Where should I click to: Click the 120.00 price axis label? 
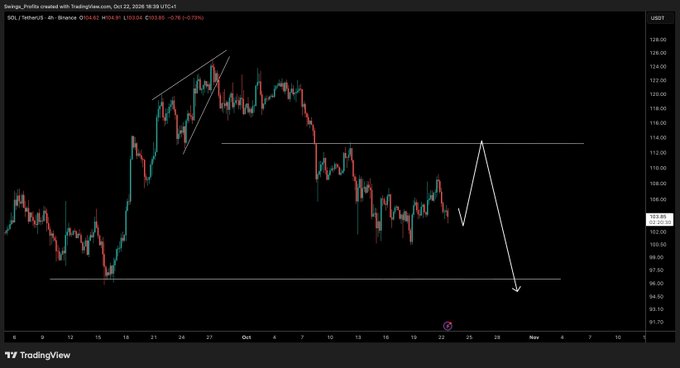[x=657, y=94]
